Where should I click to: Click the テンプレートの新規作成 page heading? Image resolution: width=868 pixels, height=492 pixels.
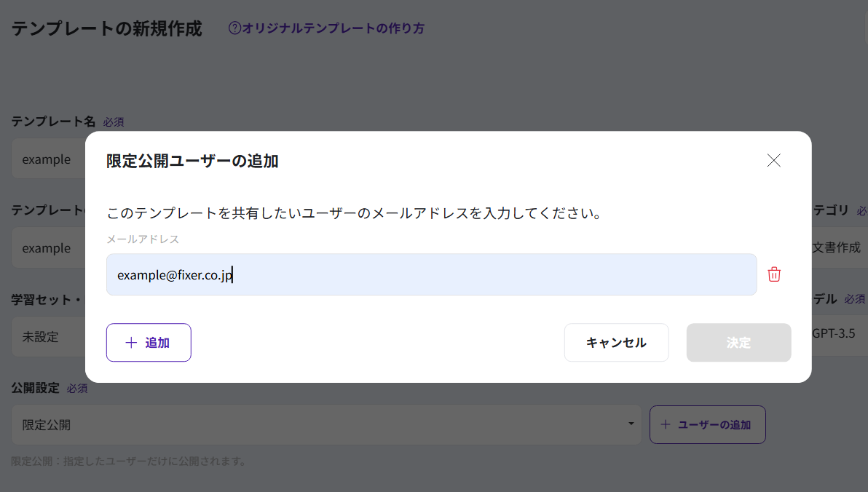(x=106, y=29)
